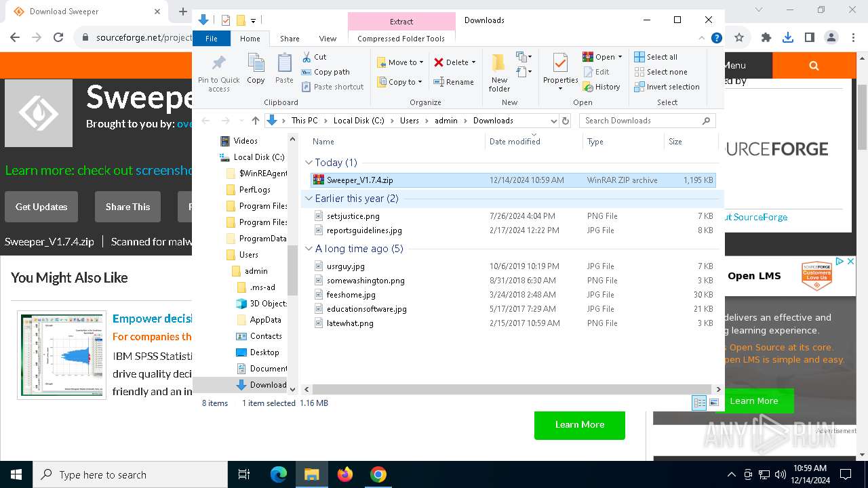Select usrguy.jpg file
Screen dimensions: 868x488
coord(513,266)
